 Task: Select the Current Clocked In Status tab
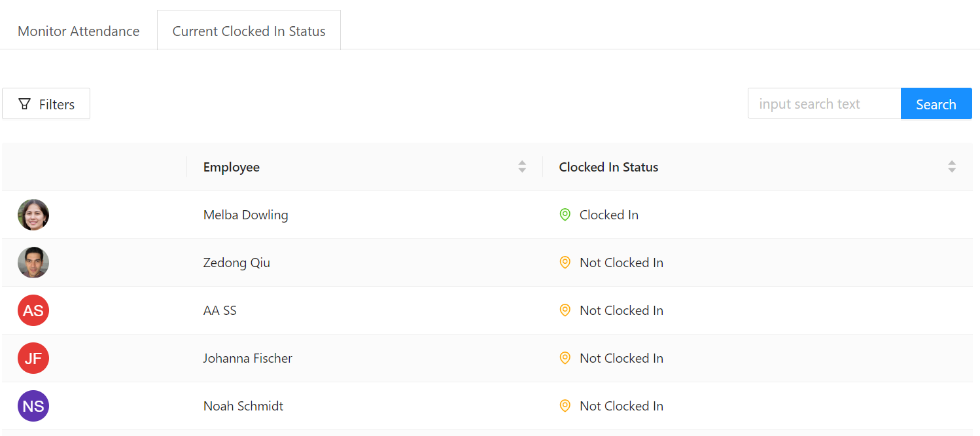tap(249, 31)
